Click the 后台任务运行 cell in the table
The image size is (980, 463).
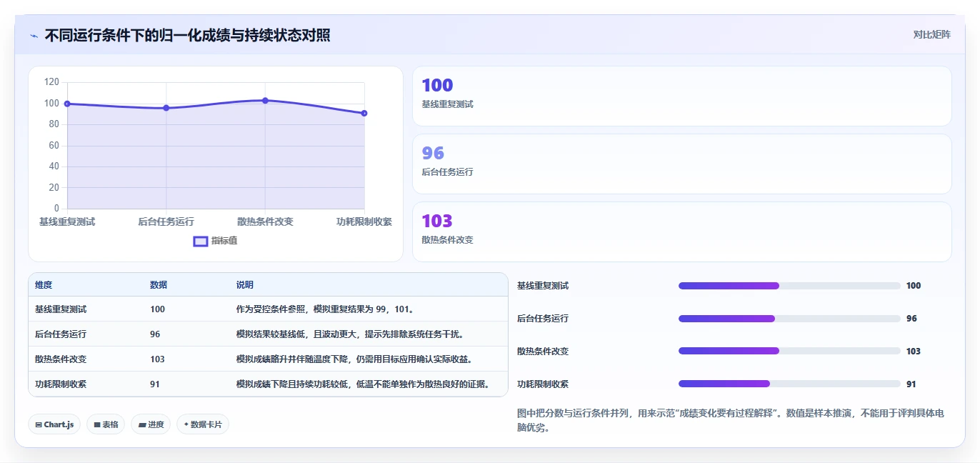point(61,334)
